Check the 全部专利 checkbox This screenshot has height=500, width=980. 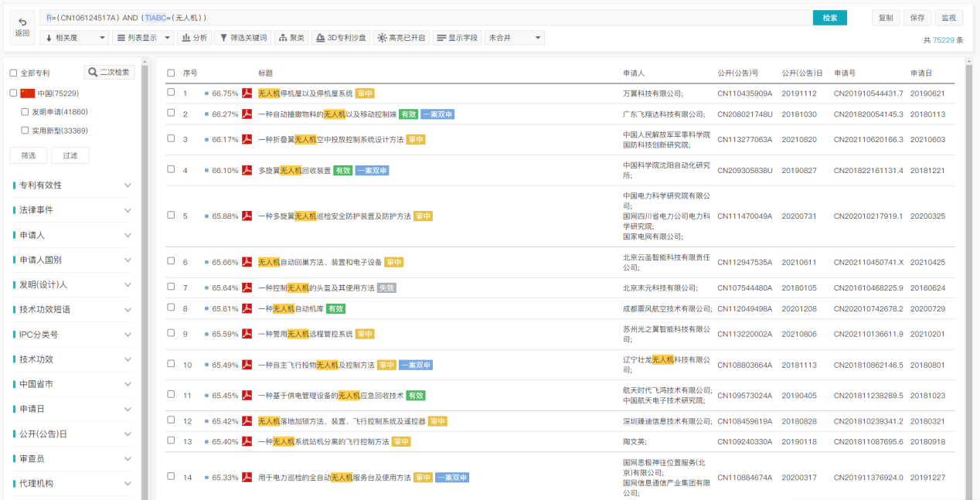13,73
